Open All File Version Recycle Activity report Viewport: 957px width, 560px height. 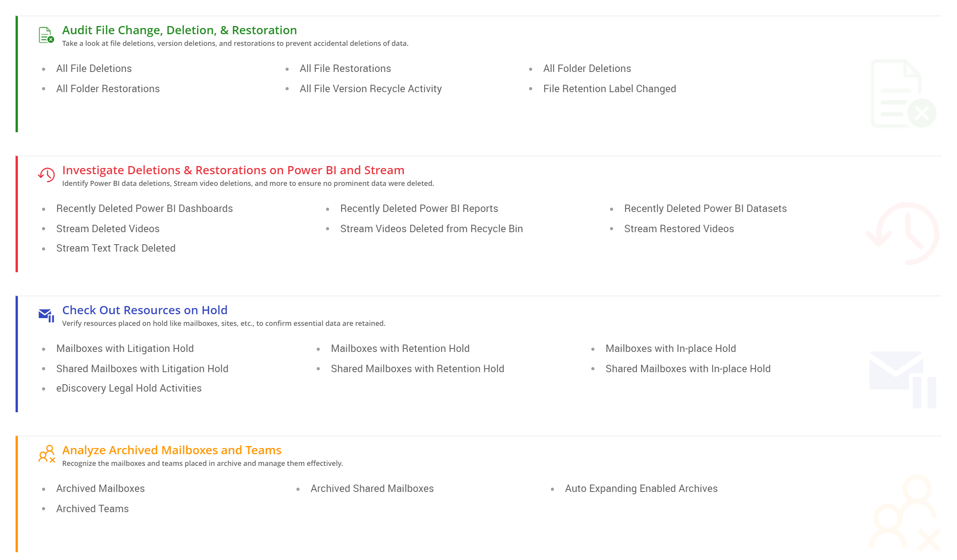pos(370,89)
